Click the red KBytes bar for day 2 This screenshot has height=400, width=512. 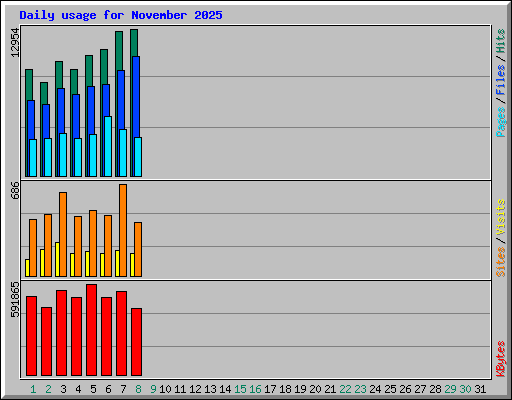tap(46, 341)
